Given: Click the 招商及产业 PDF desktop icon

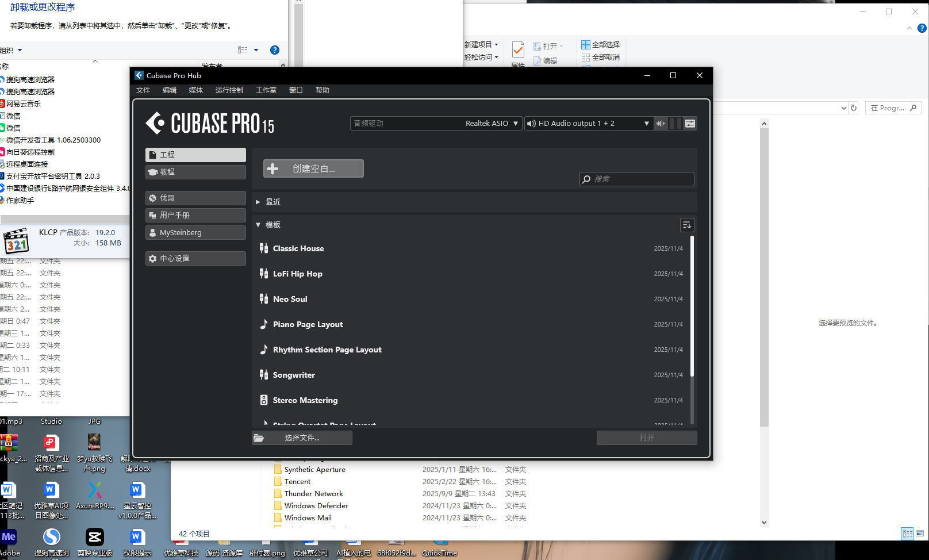Looking at the screenshot, I should (x=51, y=454).
